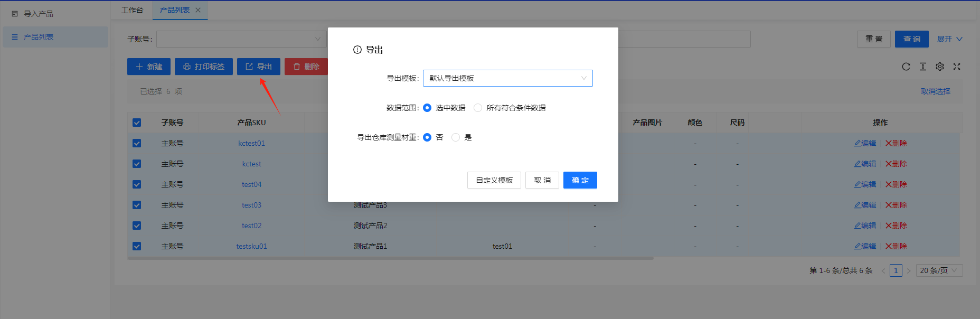Toggle the select-all checkbox in table header
The height and width of the screenshot is (319, 980).
pos(137,123)
